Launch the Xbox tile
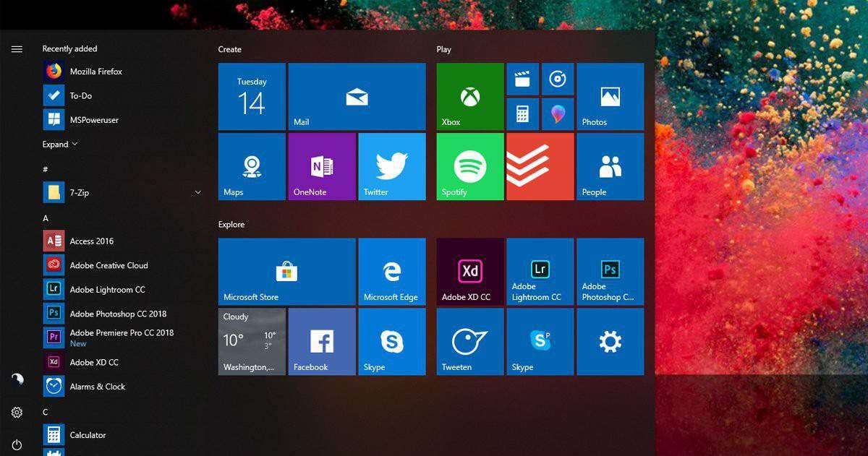Image resolution: width=868 pixels, height=456 pixels. coord(470,97)
